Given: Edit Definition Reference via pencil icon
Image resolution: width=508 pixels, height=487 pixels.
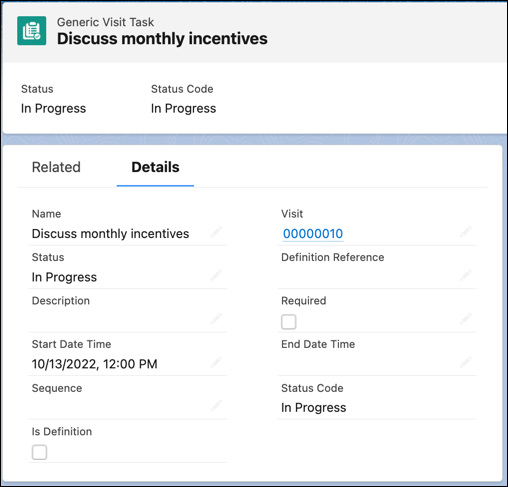Looking at the screenshot, I should 466,275.
